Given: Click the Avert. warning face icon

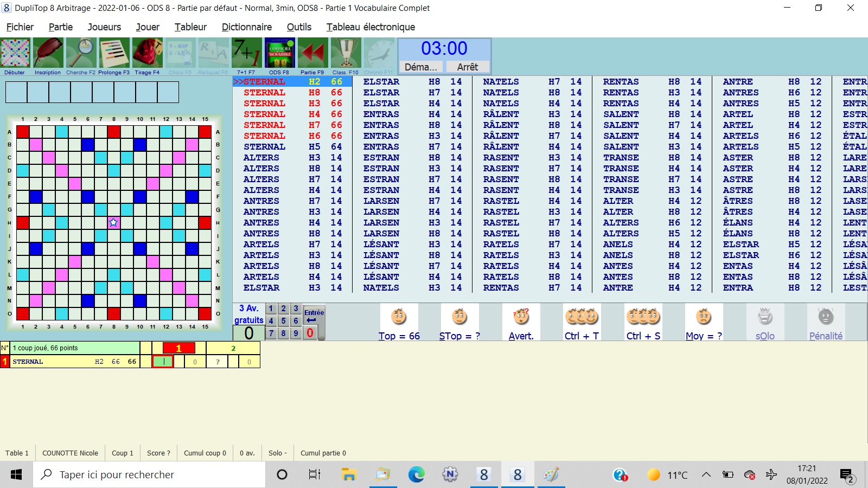Looking at the screenshot, I should [521, 317].
